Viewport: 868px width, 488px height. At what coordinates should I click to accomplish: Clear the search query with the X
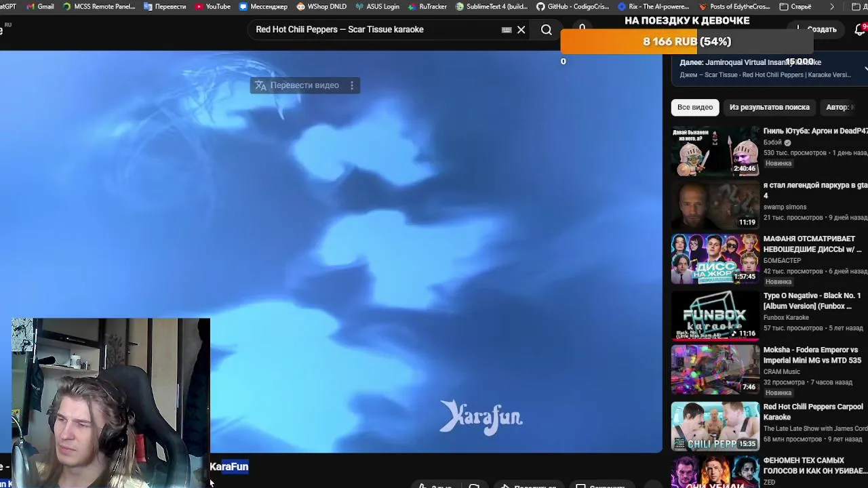[x=521, y=30]
